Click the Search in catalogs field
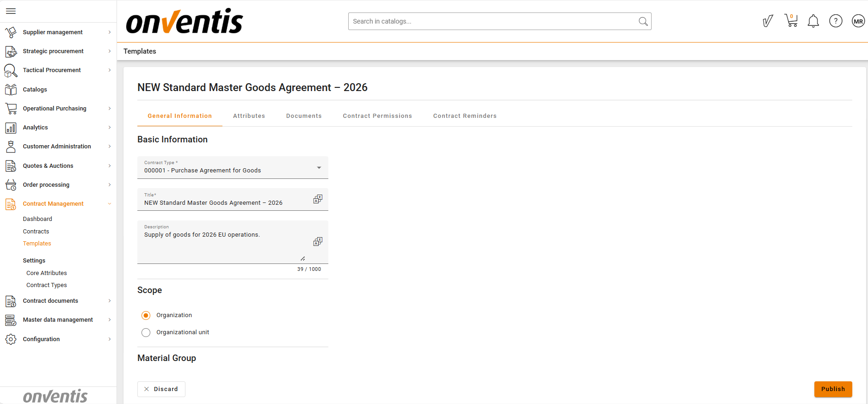The width and height of the screenshot is (868, 404). 492,21
